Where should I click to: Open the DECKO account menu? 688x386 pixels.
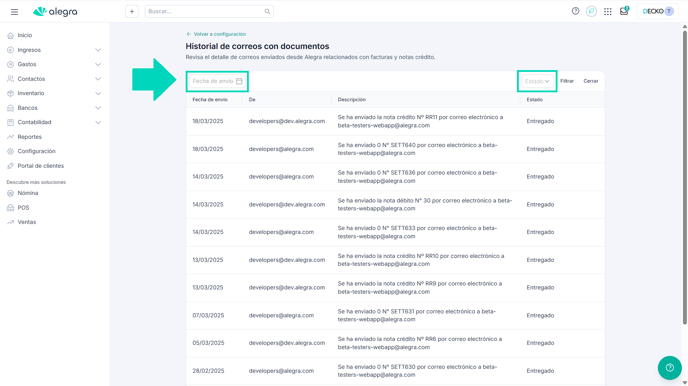(x=657, y=11)
